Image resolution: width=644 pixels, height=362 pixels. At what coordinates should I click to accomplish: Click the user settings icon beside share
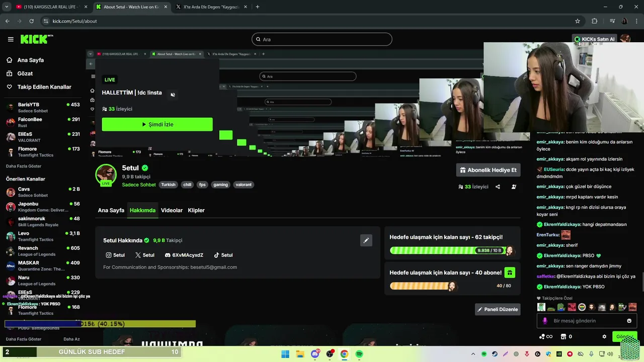tap(514, 187)
